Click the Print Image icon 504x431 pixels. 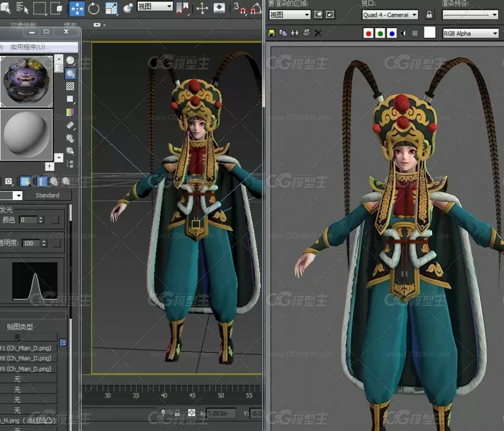[307, 33]
